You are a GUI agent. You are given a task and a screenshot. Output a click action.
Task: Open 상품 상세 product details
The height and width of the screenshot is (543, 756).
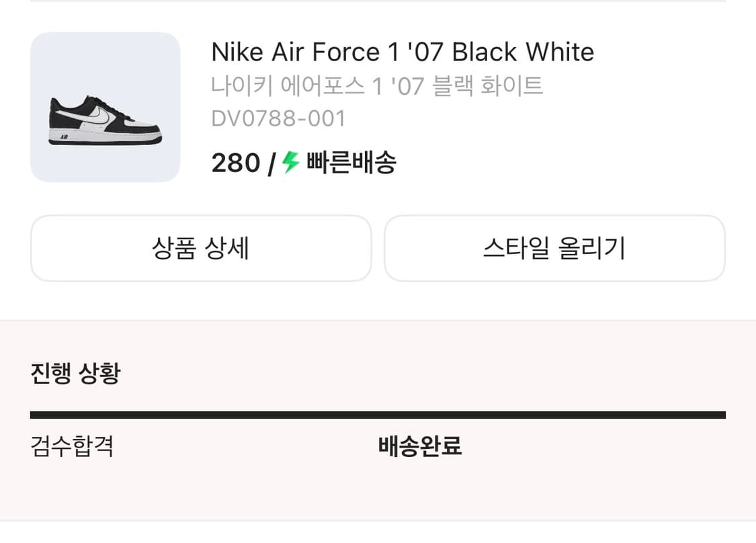click(200, 248)
